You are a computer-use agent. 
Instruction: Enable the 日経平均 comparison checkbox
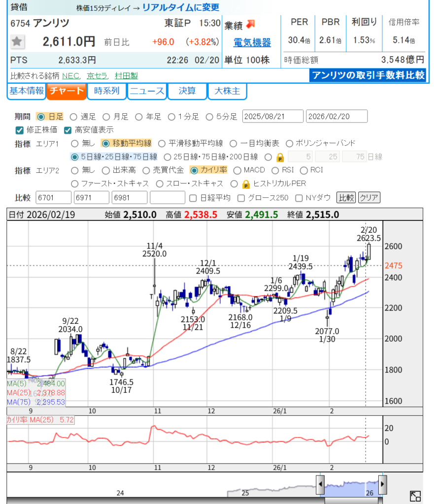click(194, 198)
